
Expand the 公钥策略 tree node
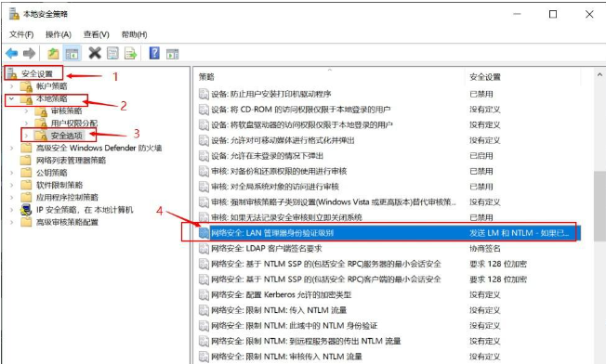click(11, 173)
